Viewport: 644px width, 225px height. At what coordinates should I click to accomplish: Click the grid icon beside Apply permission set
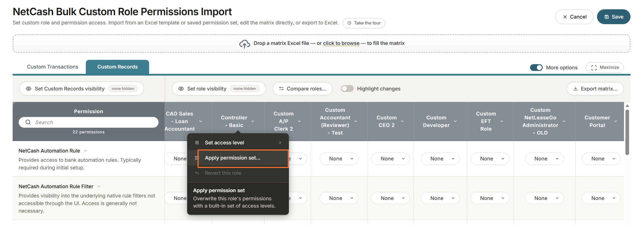197,158
